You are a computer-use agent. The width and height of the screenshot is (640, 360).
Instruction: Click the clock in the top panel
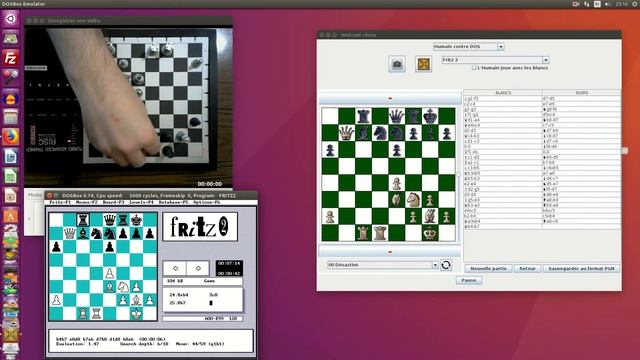click(622, 4)
